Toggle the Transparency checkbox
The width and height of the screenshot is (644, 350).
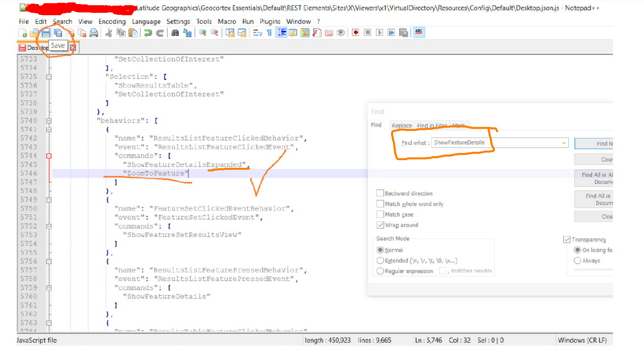pos(567,239)
